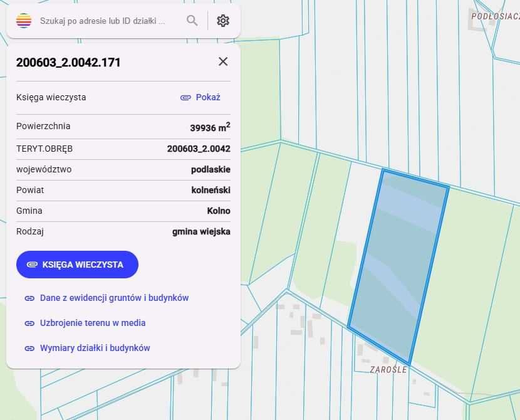Click the Gmina value Kolno
The height and width of the screenshot is (420, 520).
[219, 211]
